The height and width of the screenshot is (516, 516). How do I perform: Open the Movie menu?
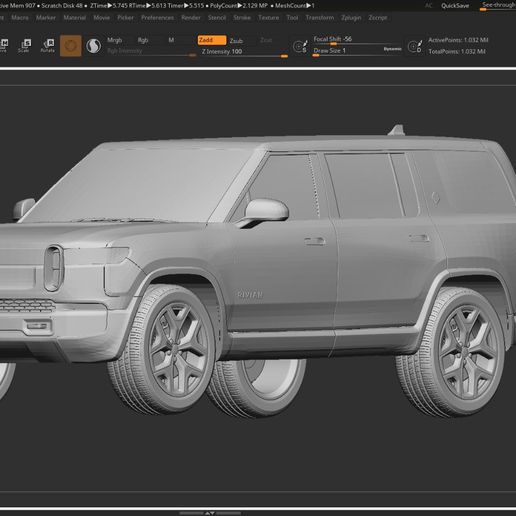tap(102, 18)
